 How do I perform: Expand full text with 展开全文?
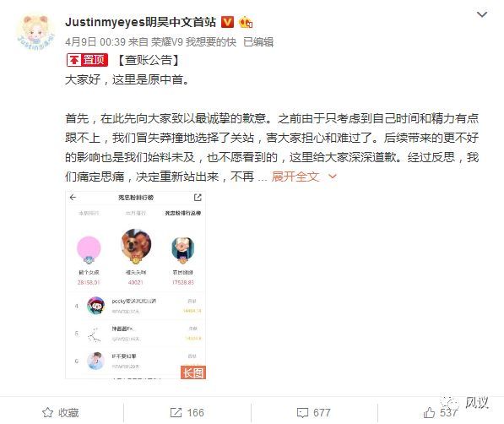point(295,177)
